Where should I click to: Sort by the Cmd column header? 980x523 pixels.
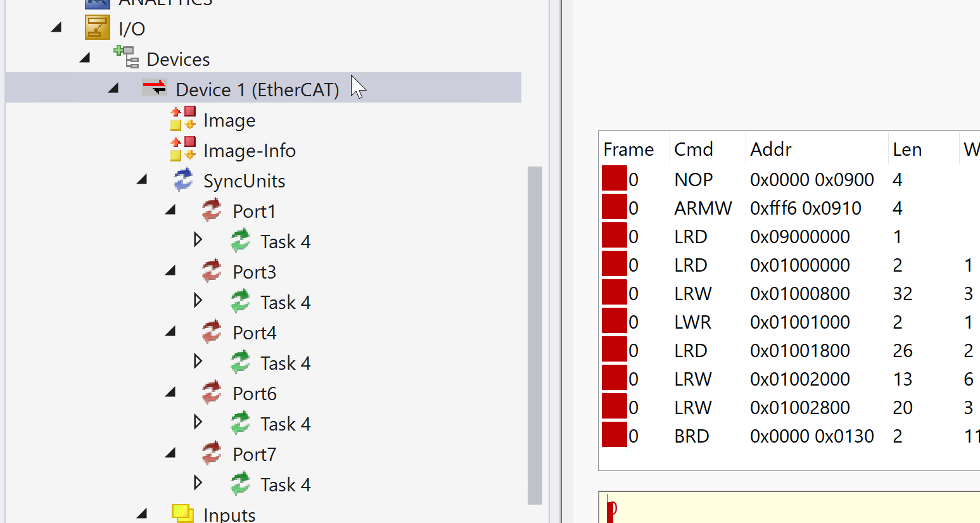694,149
